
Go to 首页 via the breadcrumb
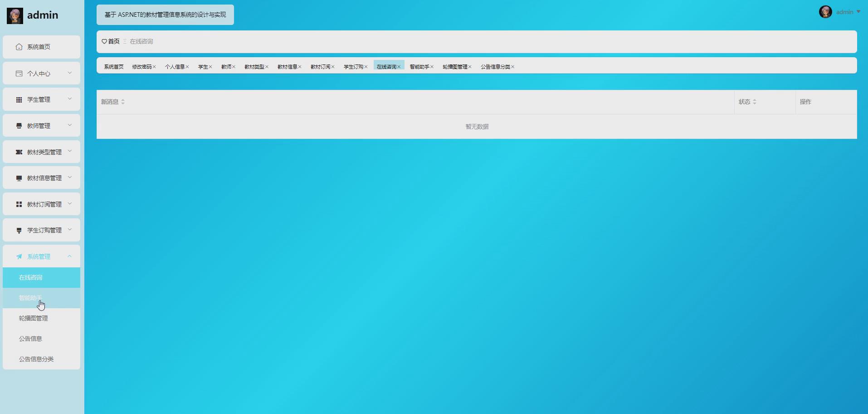[114, 41]
